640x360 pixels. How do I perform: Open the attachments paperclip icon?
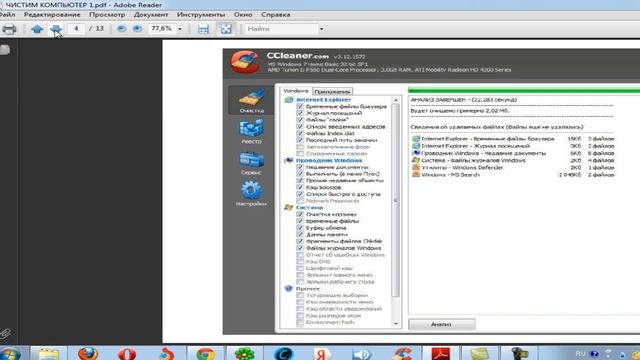tap(5, 334)
